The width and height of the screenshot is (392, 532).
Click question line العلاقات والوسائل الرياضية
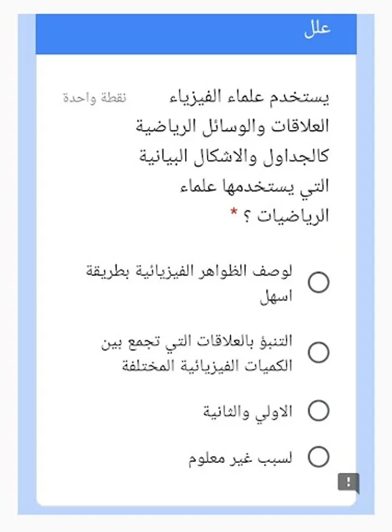pyautogui.click(x=232, y=126)
